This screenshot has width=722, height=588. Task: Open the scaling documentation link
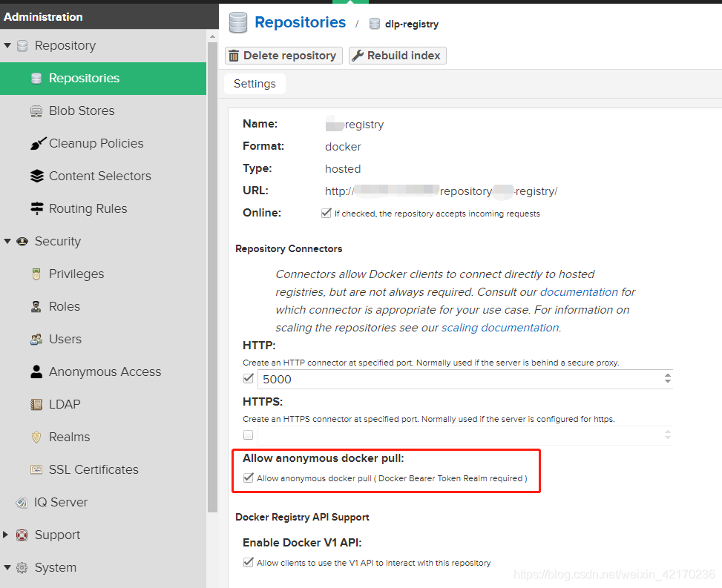click(x=500, y=328)
